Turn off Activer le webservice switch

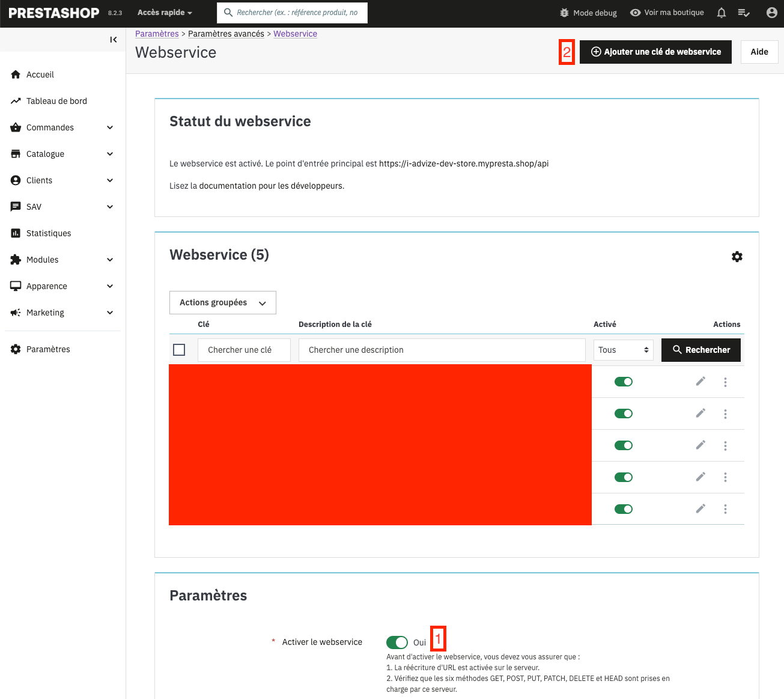(x=397, y=643)
